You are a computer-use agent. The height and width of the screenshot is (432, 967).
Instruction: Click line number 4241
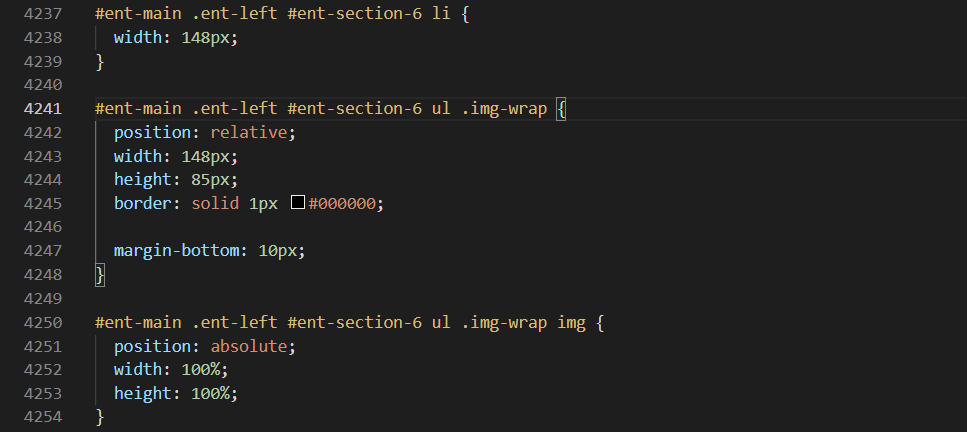(43, 109)
